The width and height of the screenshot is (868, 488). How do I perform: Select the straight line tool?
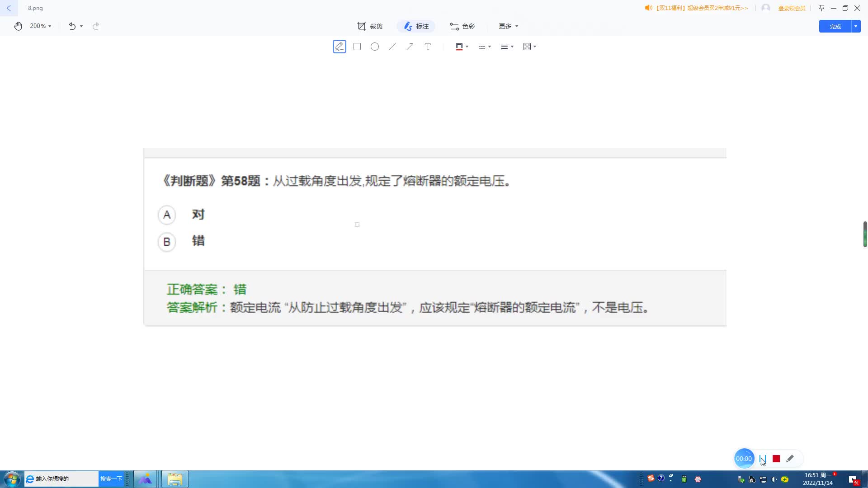click(392, 47)
